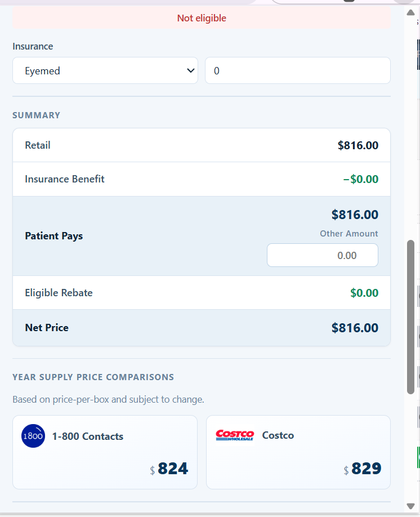Click the insurance amount field showing 0
Screen dimensions: 420x517
(297, 70)
